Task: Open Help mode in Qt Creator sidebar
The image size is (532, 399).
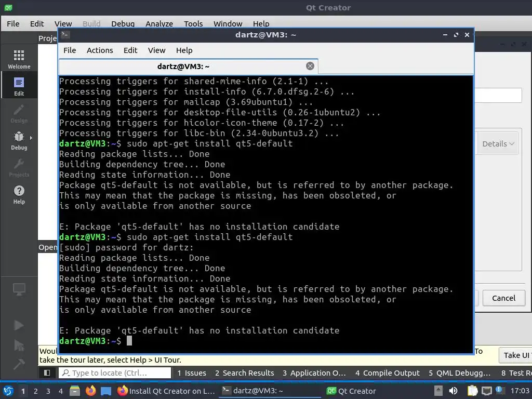Action: (19, 195)
